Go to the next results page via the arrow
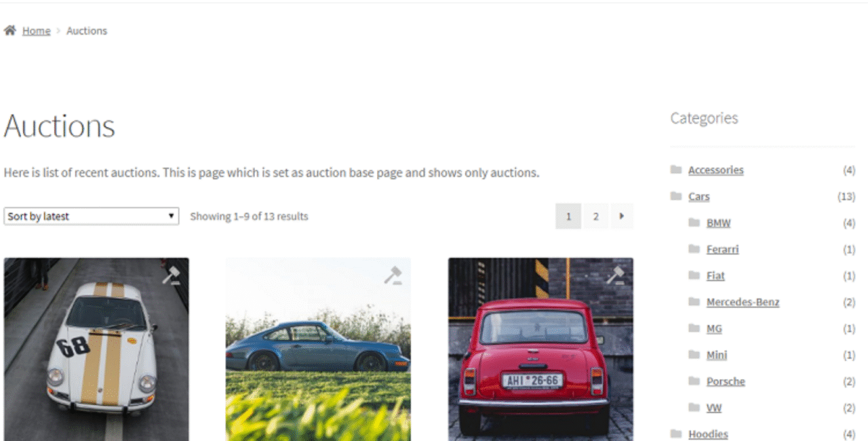The width and height of the screenshot is (868, 441). [x=622, y=216]
